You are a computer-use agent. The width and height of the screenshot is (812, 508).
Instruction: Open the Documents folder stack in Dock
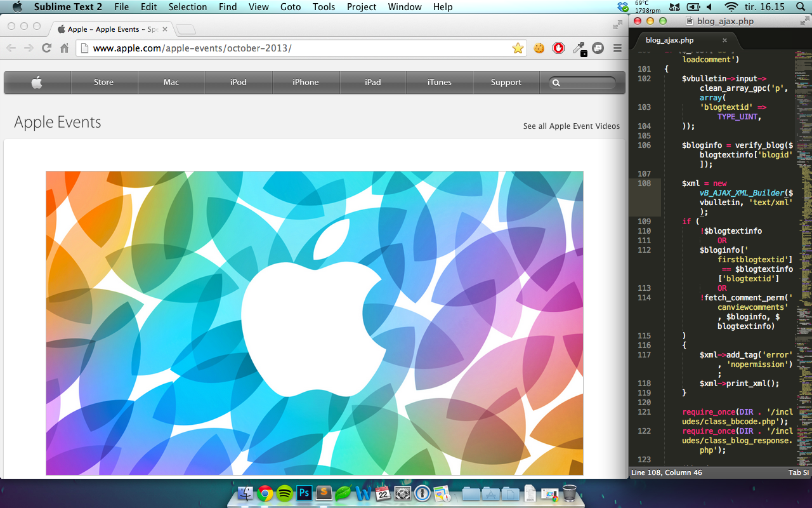(x=510, y=493)
